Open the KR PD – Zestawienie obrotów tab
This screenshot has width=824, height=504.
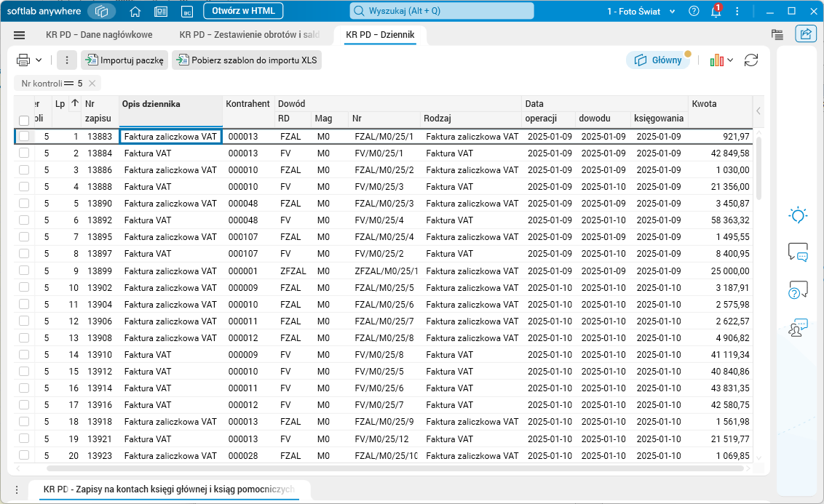pyautogui.click(x=249, y=35)
